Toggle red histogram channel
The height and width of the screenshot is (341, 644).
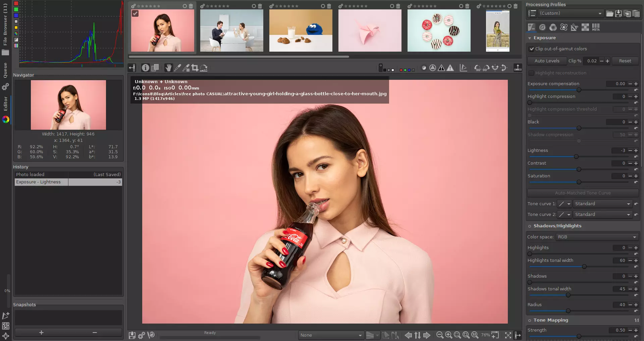(x=16, y=3)
